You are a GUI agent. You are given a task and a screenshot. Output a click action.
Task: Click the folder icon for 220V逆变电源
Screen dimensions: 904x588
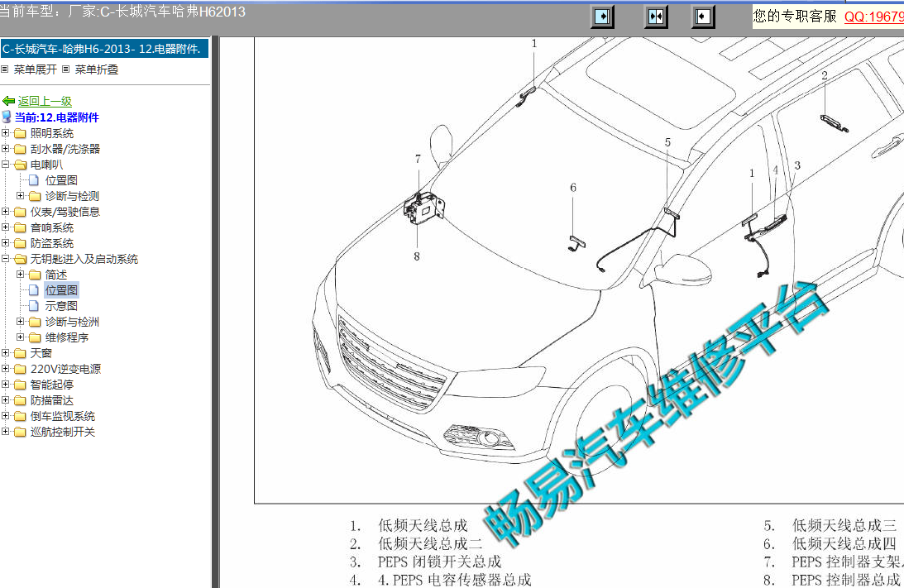20,369
